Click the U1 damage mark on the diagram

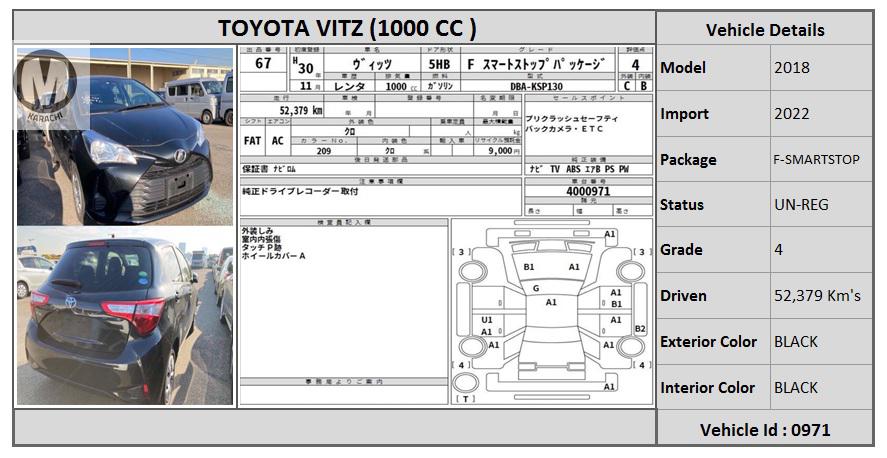pyautogui.click(x=486, y=320)
